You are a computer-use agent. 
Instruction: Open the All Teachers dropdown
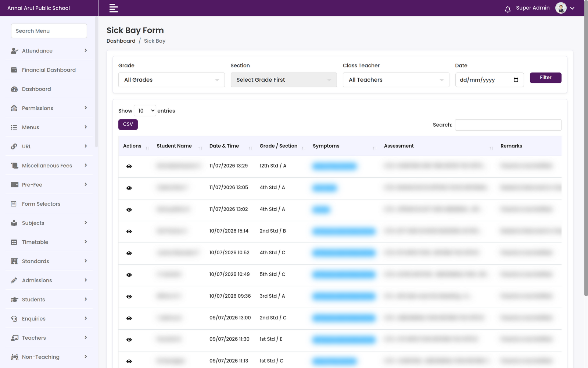click(x=396, y=80)
